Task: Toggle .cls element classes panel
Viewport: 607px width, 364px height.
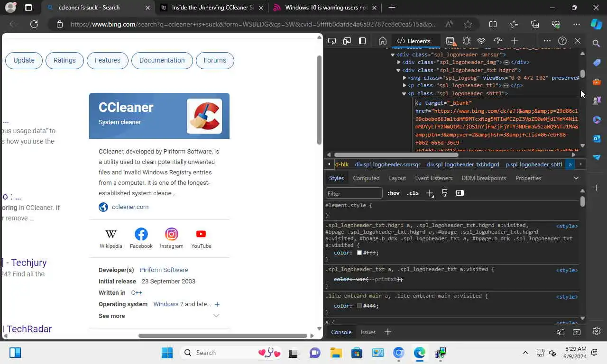Action: point(413,193)
